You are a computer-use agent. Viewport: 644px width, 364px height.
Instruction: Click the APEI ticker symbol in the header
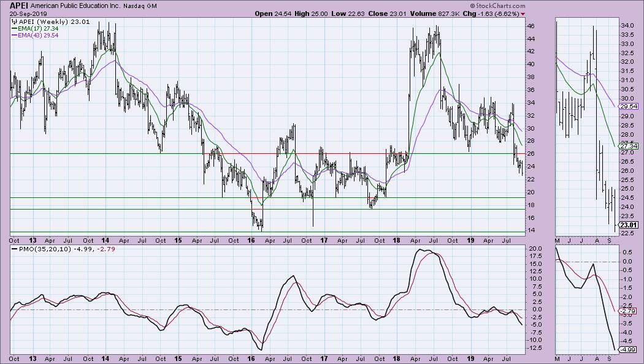19,6
